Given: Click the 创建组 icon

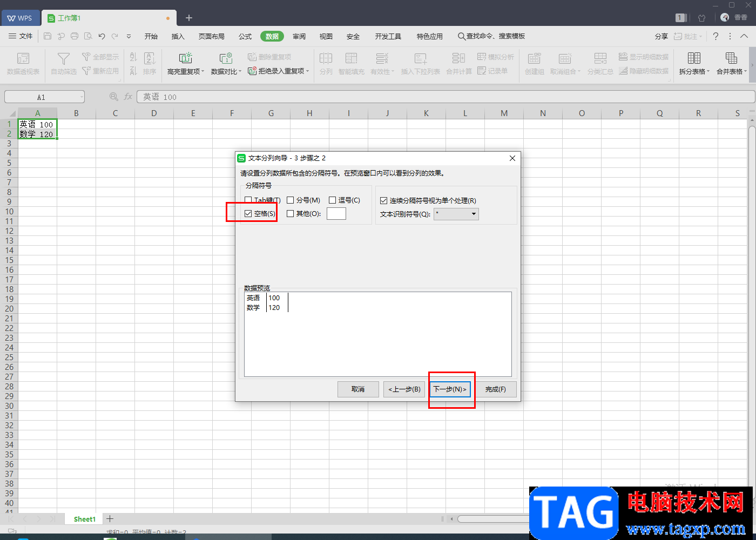Looking at the screenshot, I should (x=534, y=58).
